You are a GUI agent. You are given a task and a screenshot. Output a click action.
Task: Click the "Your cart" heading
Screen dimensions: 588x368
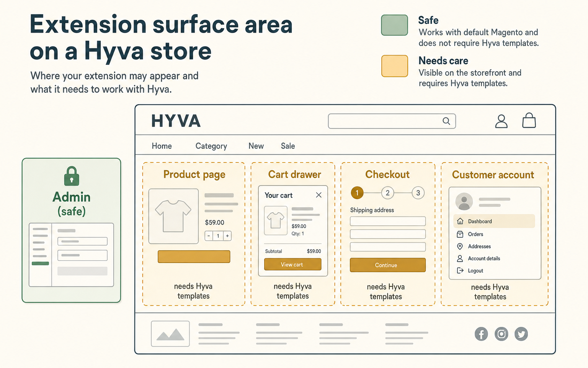click(x=279, y=195)
